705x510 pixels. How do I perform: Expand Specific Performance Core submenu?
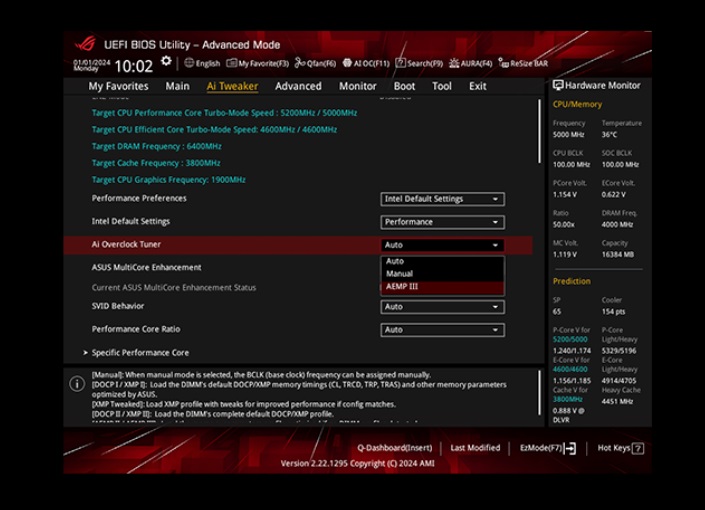tap(140, 353)
